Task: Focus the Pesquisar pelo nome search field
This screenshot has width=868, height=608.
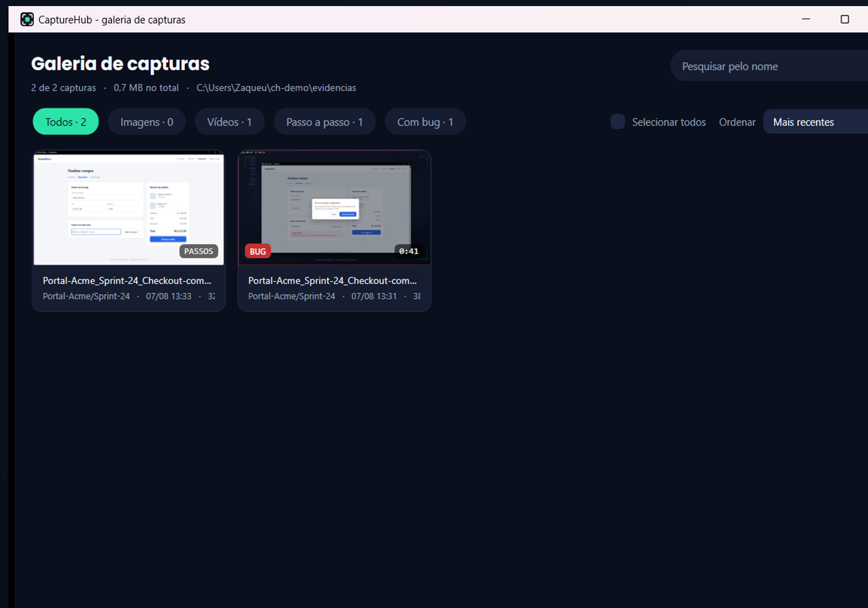Action: (769, 66)
